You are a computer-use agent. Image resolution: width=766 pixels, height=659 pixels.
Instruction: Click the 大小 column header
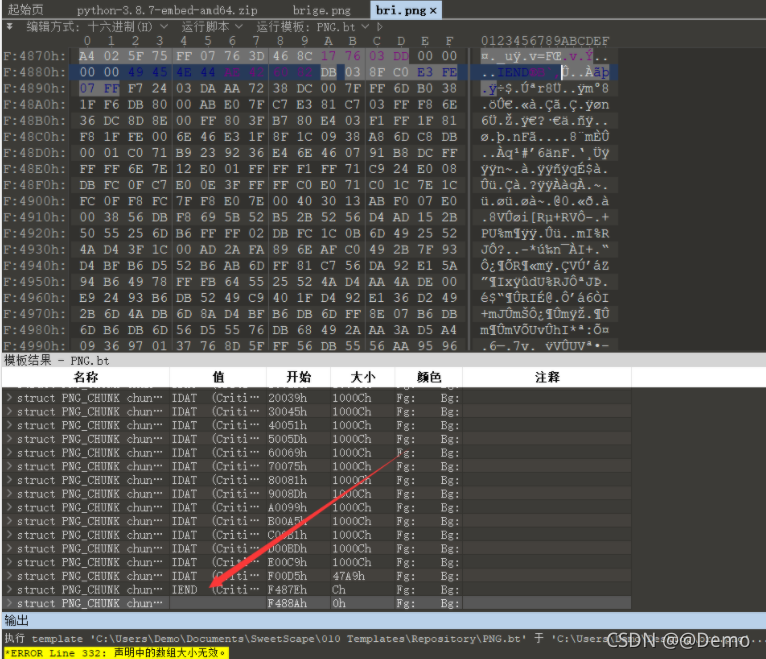pos(363,377)
